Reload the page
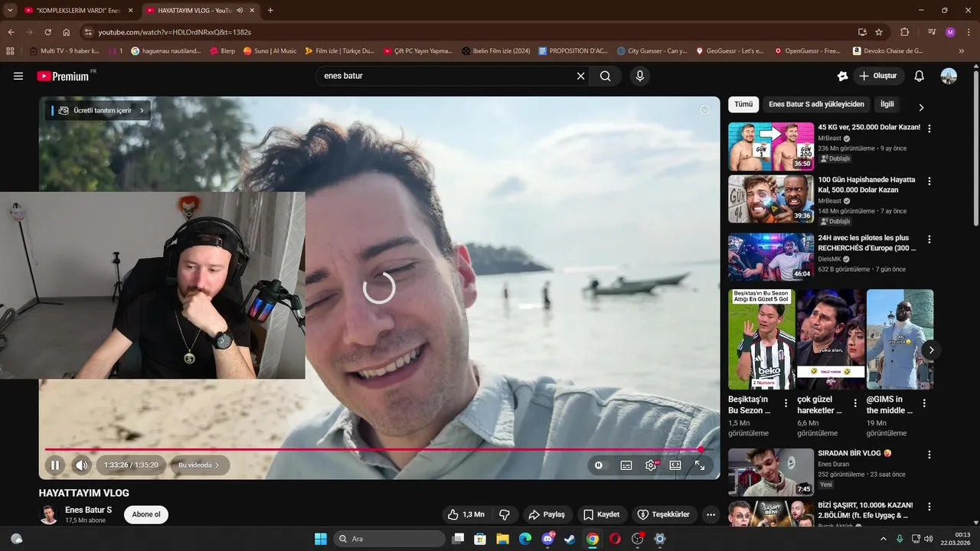 tap(47, 32)
